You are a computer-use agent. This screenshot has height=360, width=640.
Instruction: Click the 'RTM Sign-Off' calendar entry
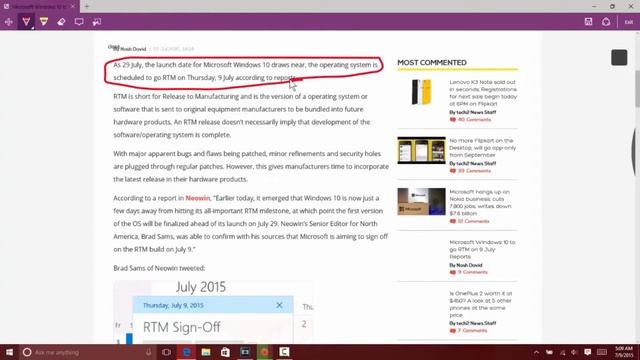pos(182,327)
